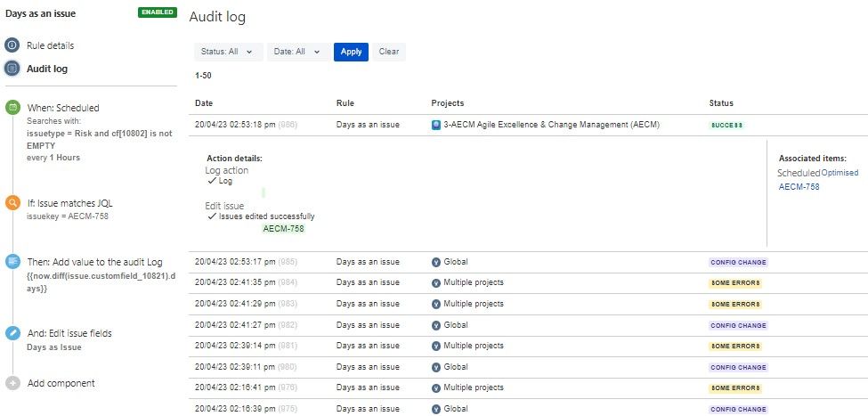The image size is (868, 416).
Task: Select Then: Add value to the audit Log
Action: (94, 262)
